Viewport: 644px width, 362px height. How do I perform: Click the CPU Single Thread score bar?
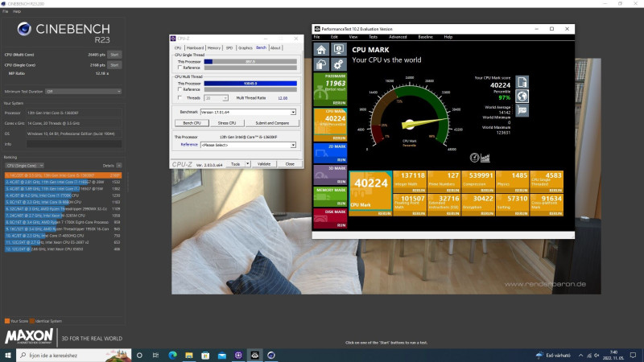pos(250,62)
